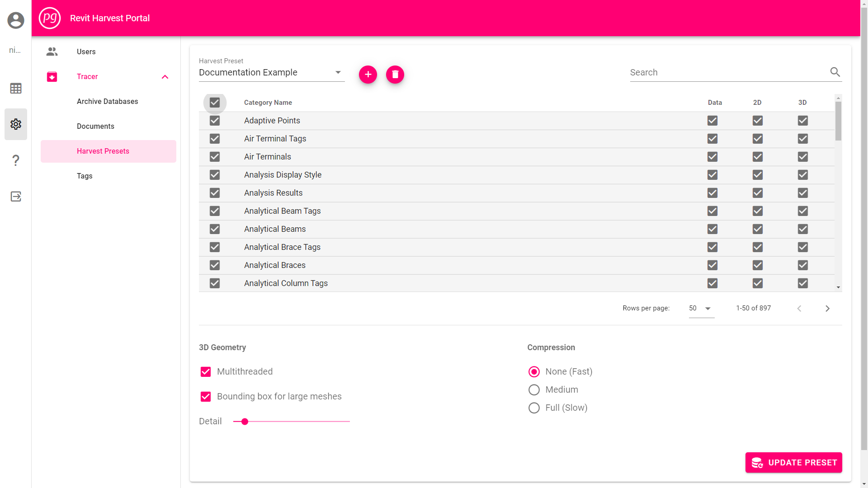This screenshot has width=868, height=488.
Task: Adjust the Detail slider handle
Action: click(244, 421)
